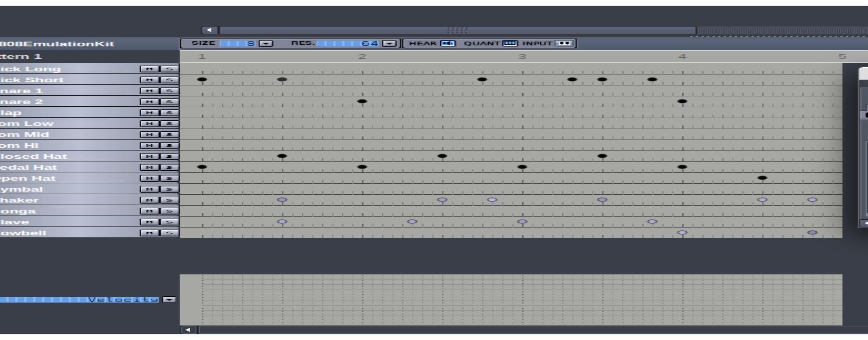Toggle the HEAR new notes icon
The height and width of the screenshot is (340, 868).
pyautogui.click(x=448, y=43)
